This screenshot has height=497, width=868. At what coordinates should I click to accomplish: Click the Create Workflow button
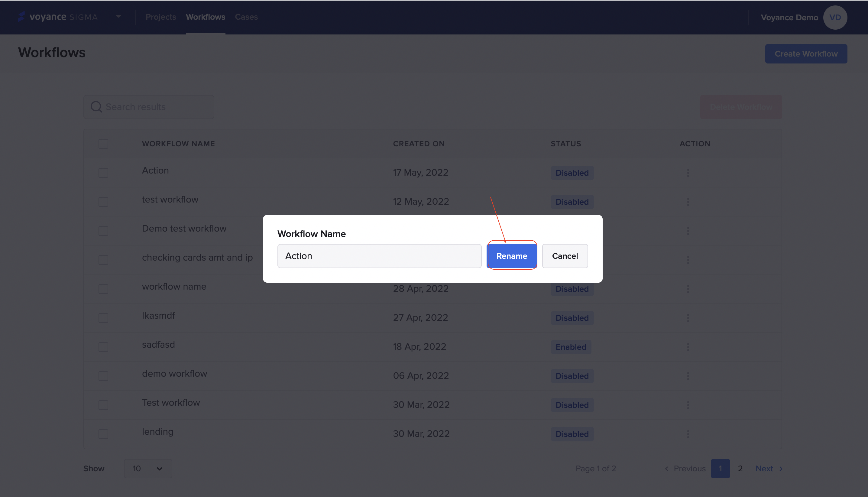click(806, 54)
